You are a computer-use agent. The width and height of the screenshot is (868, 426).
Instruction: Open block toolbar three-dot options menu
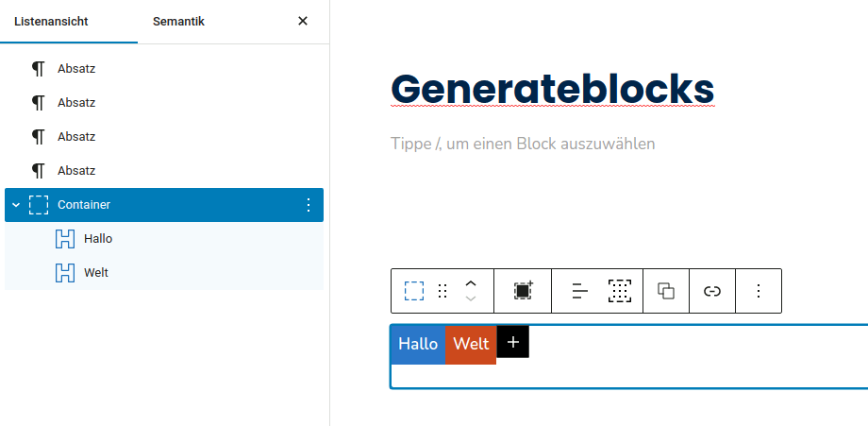(759, 291)
